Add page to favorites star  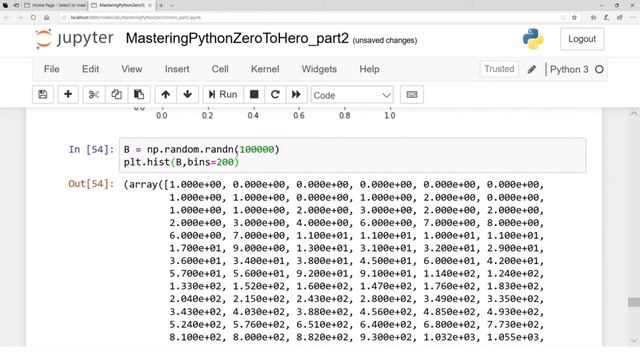click(574, 18)
